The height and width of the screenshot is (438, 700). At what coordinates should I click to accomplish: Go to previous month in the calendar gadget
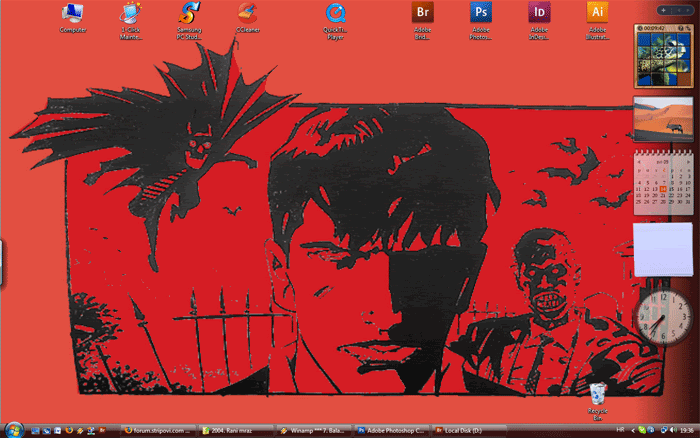coord(639,162)
